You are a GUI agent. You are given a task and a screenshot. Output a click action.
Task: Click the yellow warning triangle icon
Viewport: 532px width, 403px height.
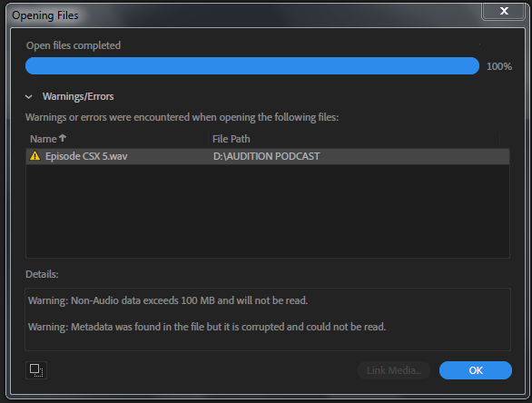pos(34,156)
